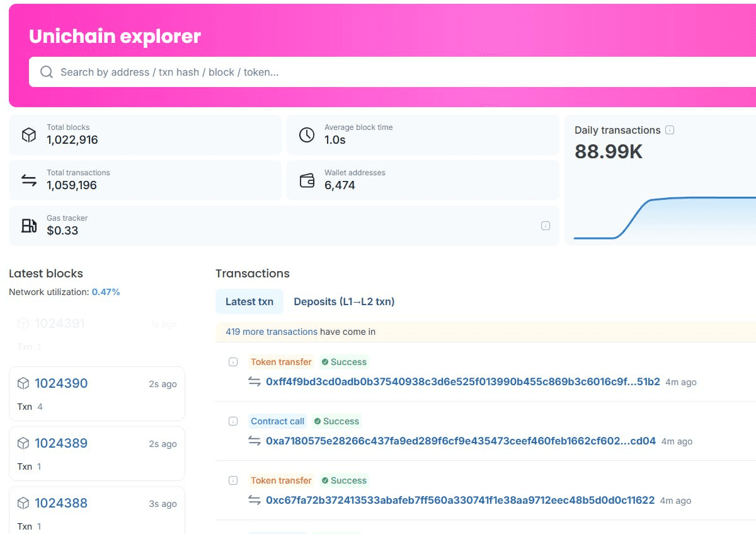Open the Daily transactions info icon
756x534 pixels.
coord(670,130)
